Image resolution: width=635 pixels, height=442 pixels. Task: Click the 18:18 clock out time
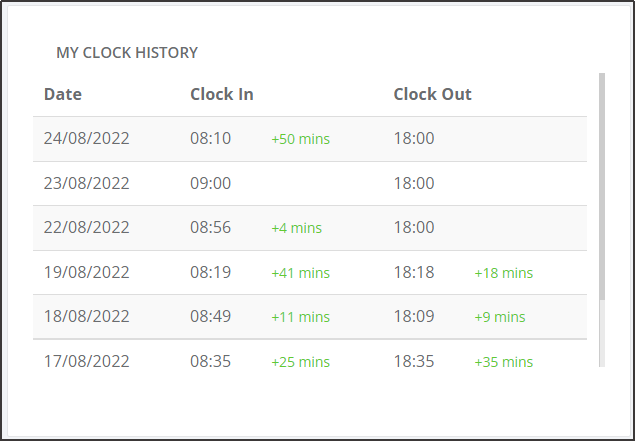click(414, 272)
